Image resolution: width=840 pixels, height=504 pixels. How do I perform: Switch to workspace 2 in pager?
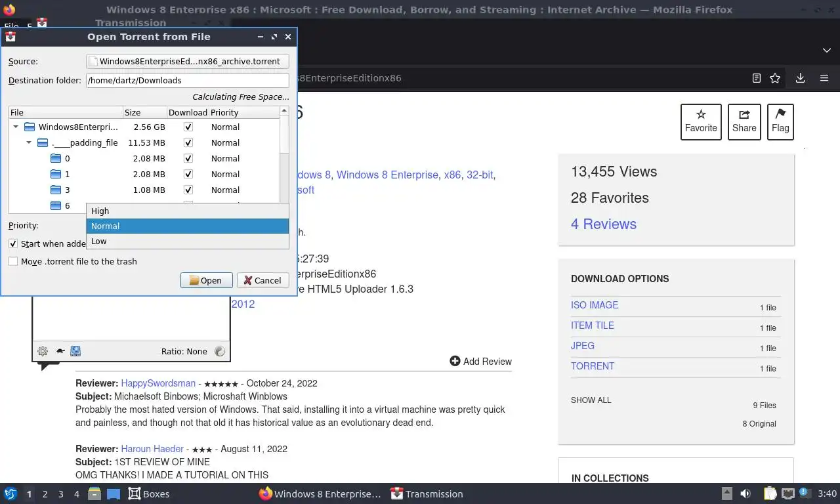(x=45, y=493)
